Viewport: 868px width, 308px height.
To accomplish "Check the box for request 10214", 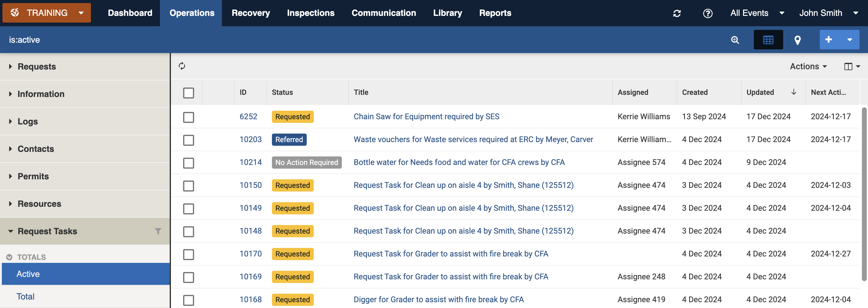I will click(x=188, y=163).
